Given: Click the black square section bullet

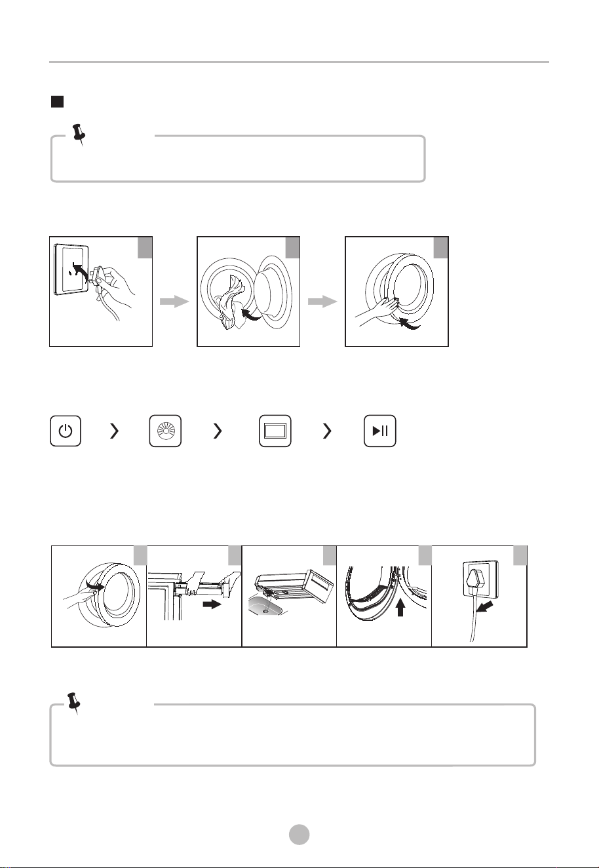Looking at the screenshot, I should point(57,103).
